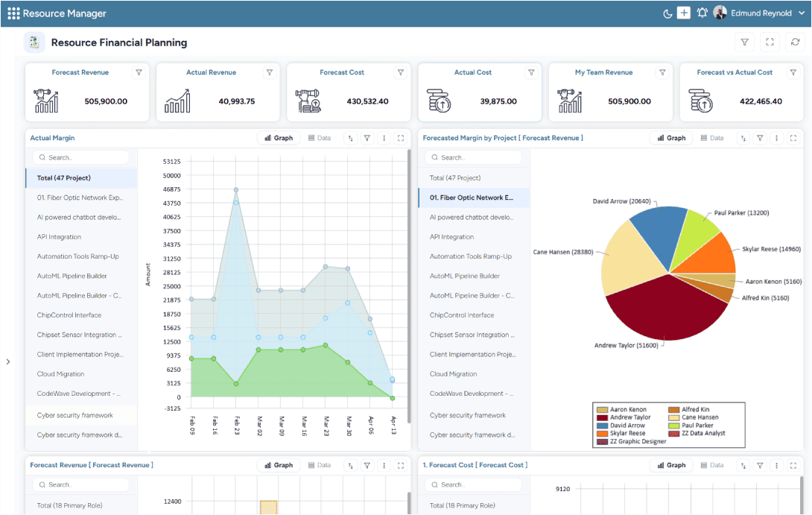Sort the Forecasted Margin by Project panel
812x515 pixels.
[743, 139]
